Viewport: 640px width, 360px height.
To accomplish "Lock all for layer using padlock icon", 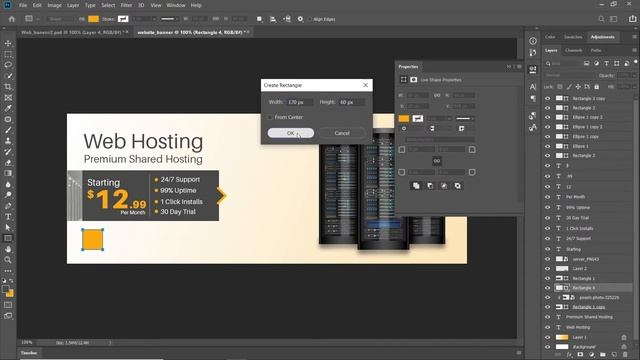I will (597, 87).
